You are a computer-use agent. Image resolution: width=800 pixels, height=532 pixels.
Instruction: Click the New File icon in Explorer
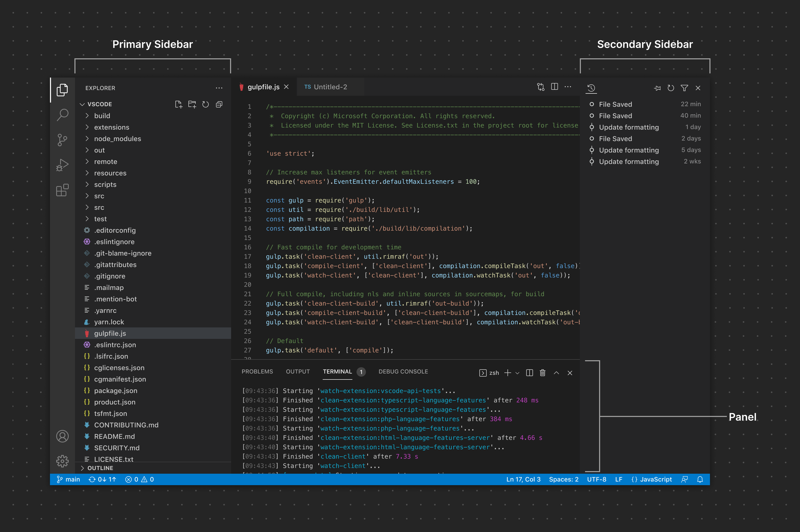[x=179, y=104]
